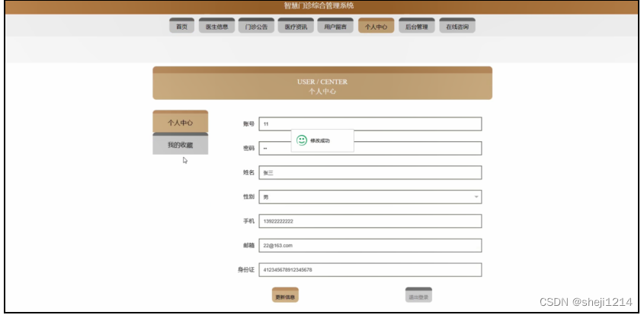Screen dimensions: 644x315
Task: Open 用户留言 tab
Action: click(x=335, y=25)
